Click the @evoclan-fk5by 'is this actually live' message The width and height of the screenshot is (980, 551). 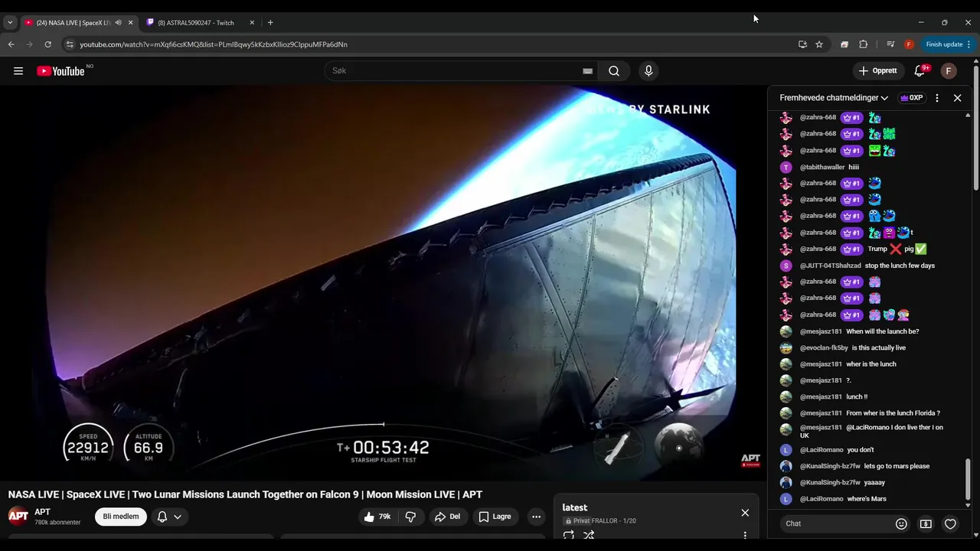tap(878, 347)
